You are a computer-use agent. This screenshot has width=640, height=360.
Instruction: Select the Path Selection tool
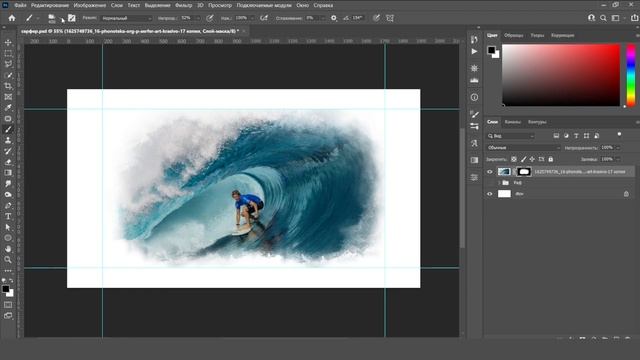click(x=8, y=227)
